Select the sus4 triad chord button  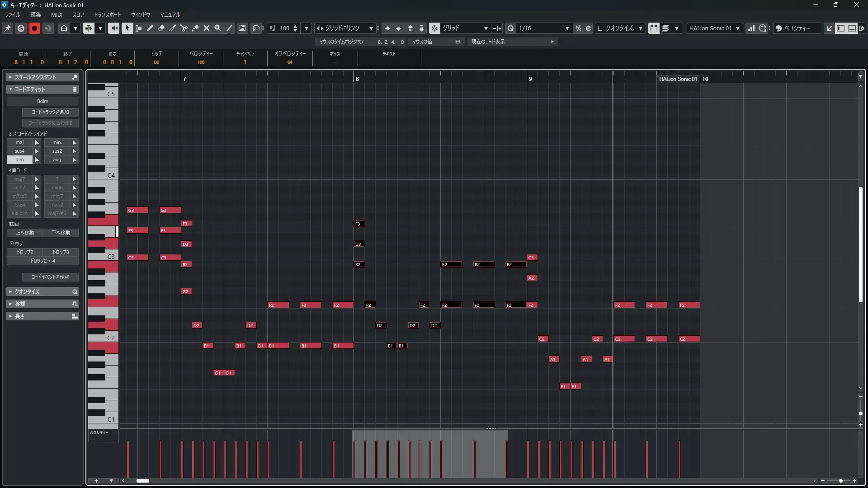tap(19, 151)
